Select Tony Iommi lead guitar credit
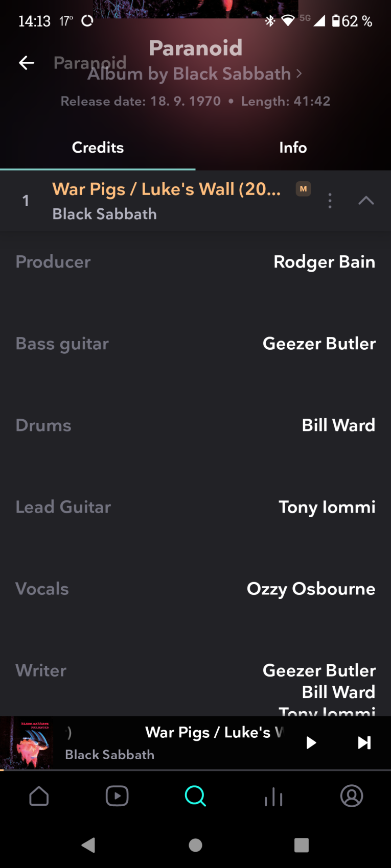The height and width of the screenshot is (868, 391). pyautogui.click(x=327, y=507)
